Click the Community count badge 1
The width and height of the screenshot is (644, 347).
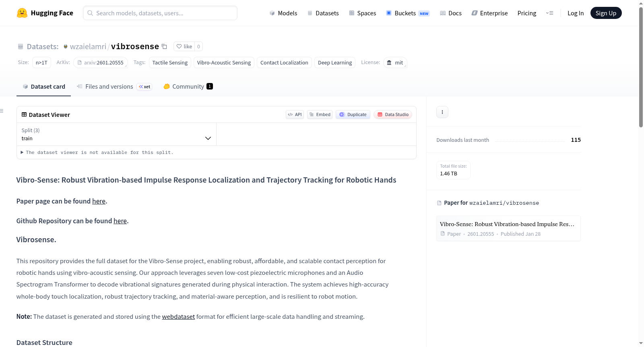210,86
